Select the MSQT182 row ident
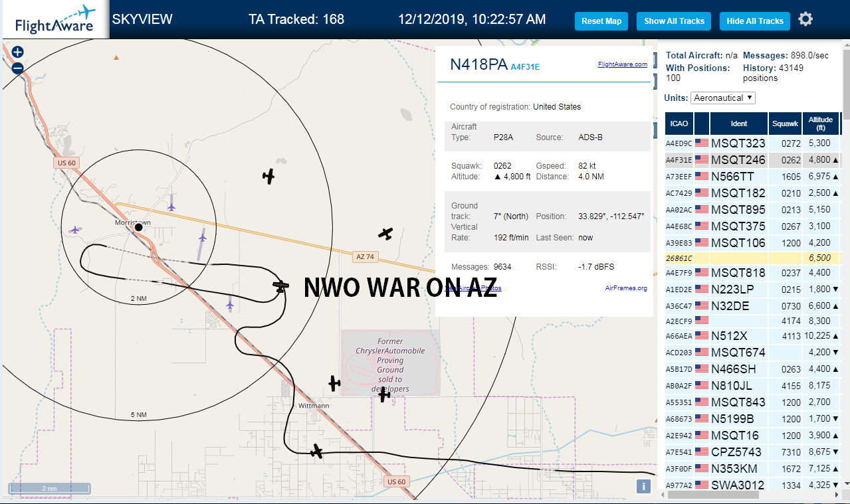This screenshot has height=504, width=850. pyautogui.click(x=738, y=193)
